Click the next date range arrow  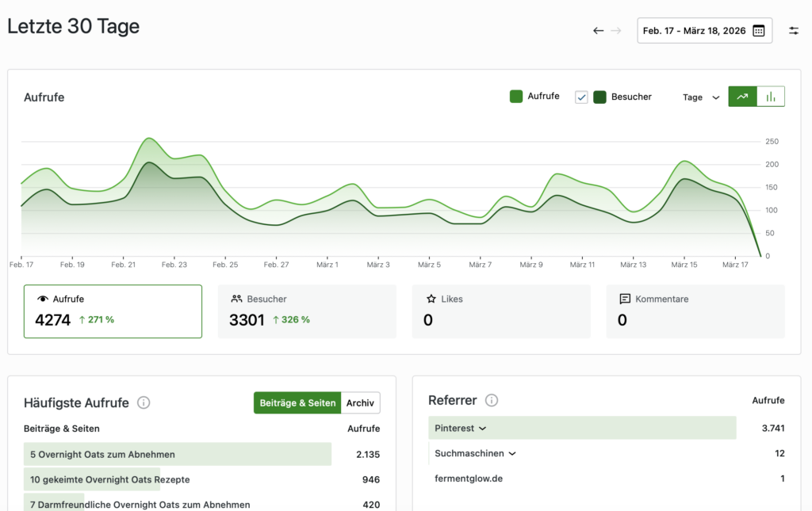pyautogui.click(x=616, y=31)
